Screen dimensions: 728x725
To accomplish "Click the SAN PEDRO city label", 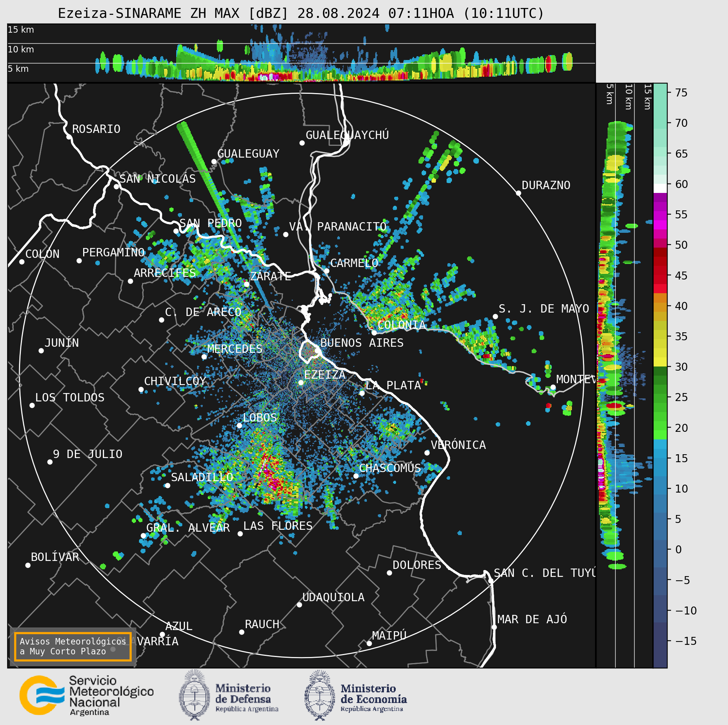I will tap(210, 223).
